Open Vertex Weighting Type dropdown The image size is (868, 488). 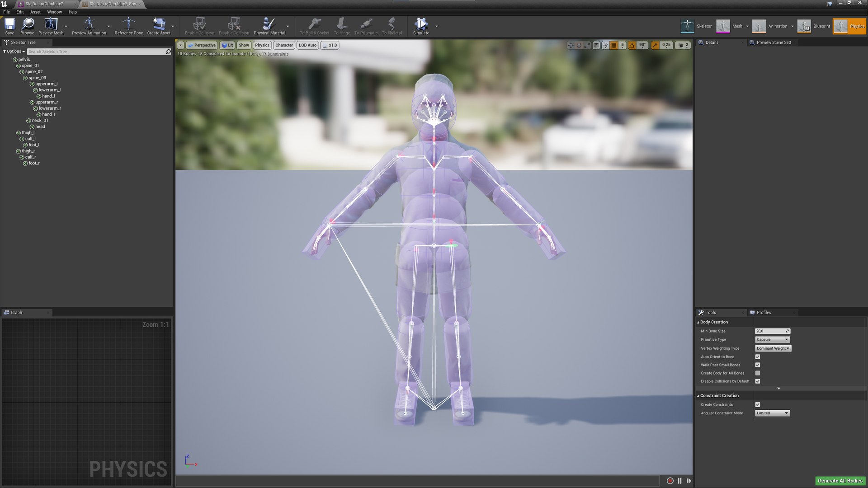point(773,348)
